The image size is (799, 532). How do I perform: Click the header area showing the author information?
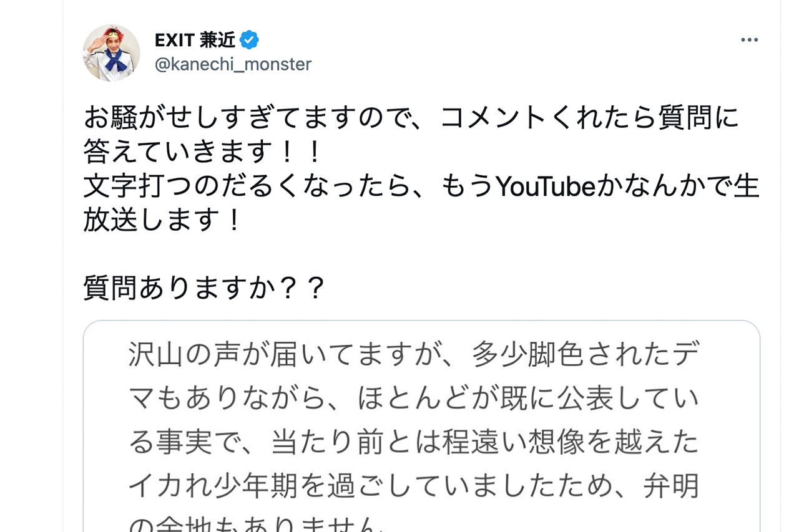pos(250,50)
